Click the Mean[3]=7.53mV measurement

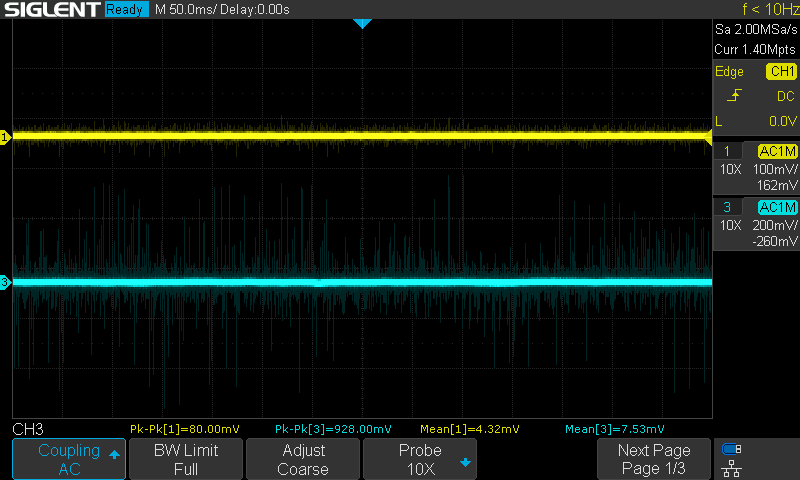coord(615,429)
